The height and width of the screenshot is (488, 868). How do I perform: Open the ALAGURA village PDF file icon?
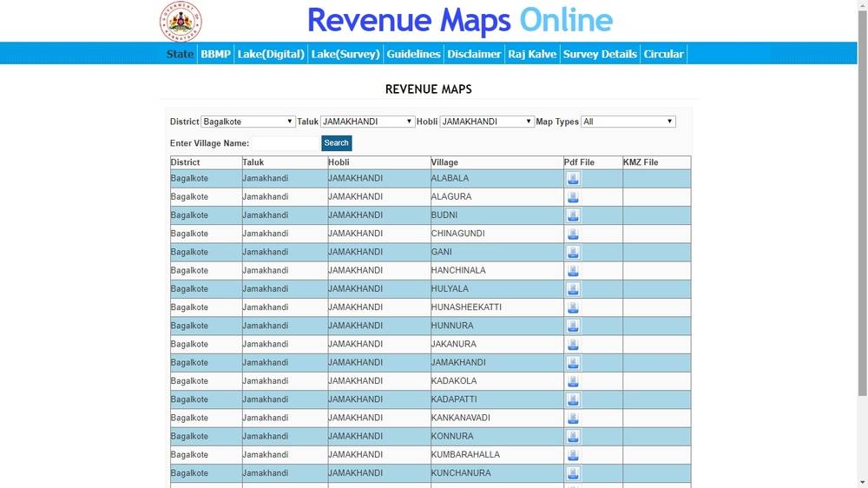573,196
